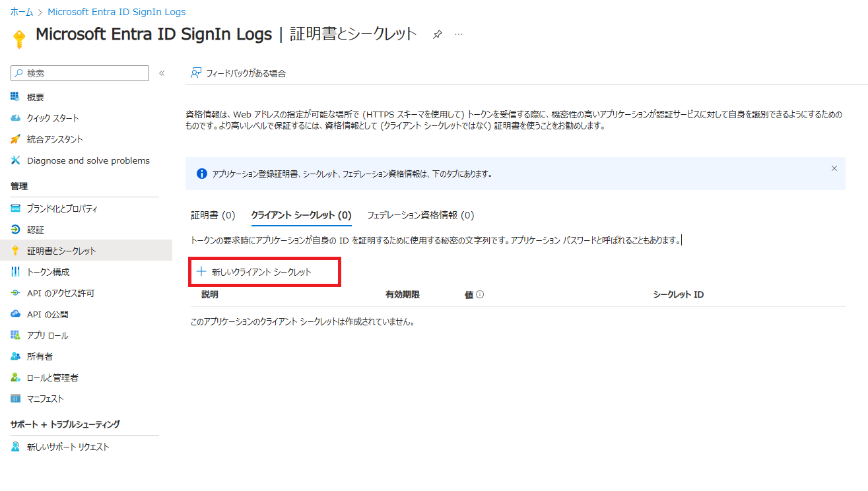This screenshot has height=491, width=868.
Task: Open ロールと管理者 menu item
Action: point(53,377)
